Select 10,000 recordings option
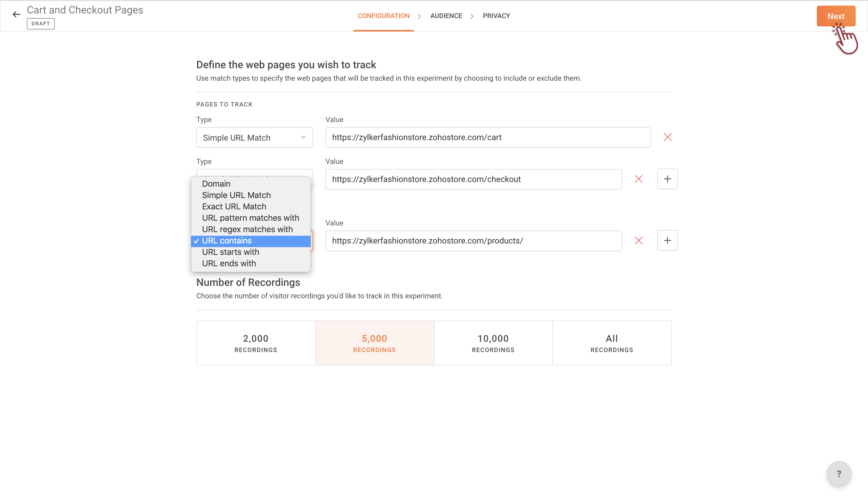 tap(493, 343)
